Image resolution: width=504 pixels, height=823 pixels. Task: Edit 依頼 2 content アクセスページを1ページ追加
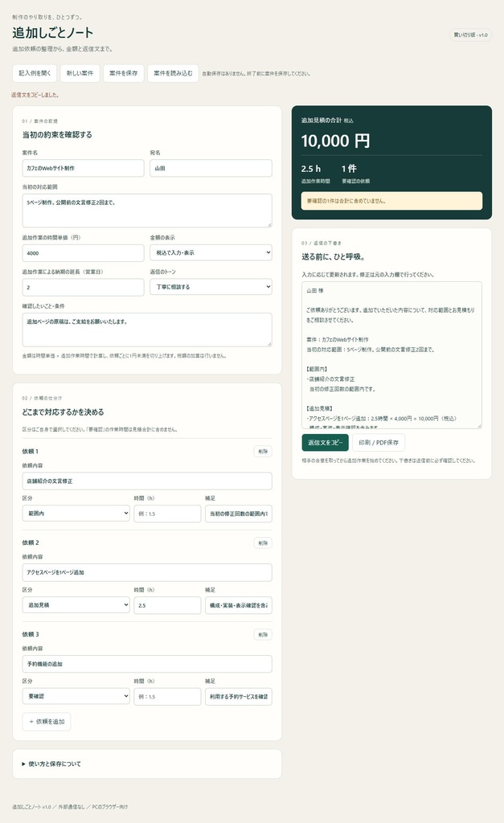[147, 572]
